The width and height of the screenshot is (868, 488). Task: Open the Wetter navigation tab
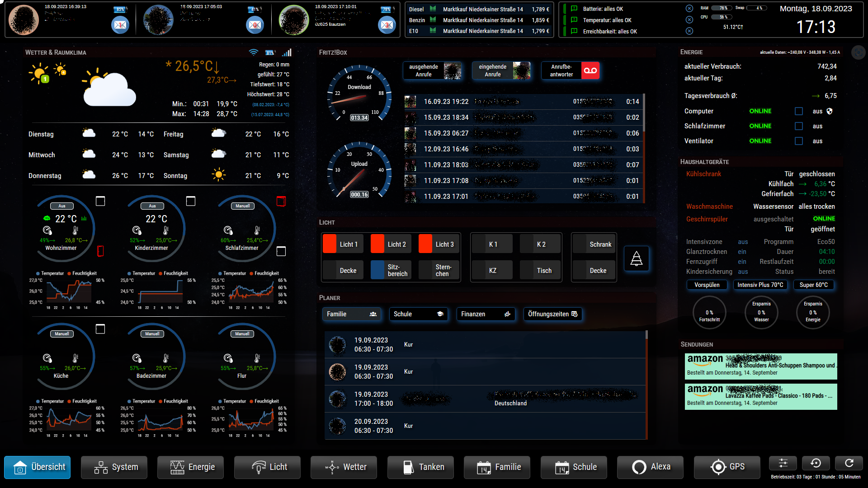pos(344,467)
